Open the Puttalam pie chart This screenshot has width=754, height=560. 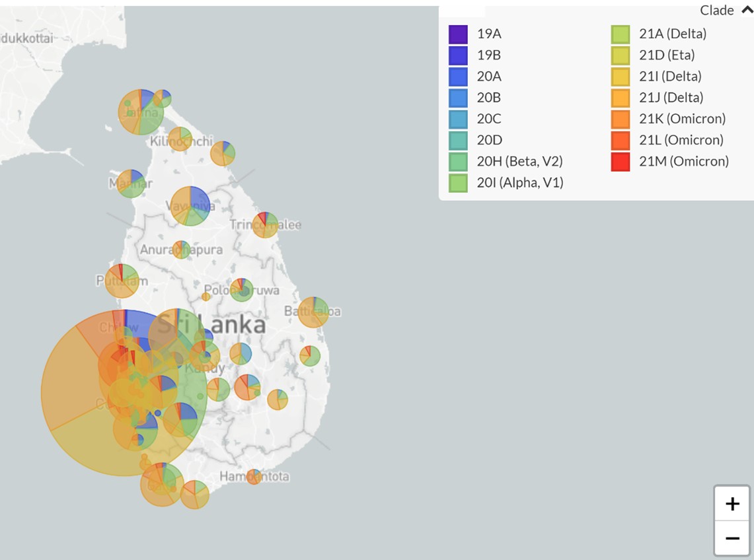122,281
